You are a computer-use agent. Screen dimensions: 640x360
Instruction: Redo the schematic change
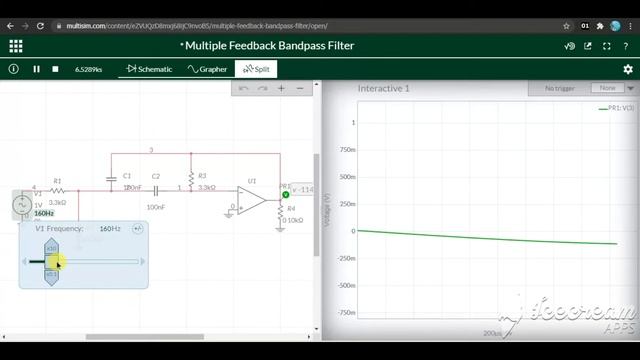262,88
